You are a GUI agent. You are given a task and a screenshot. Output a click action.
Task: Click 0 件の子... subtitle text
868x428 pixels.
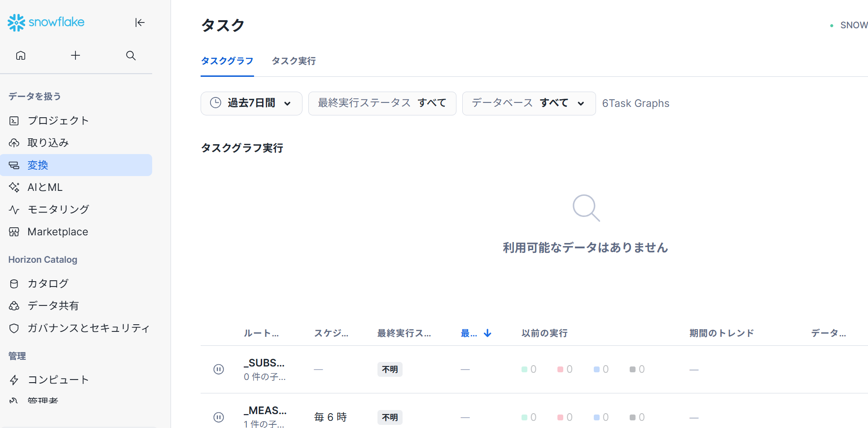point(265,377)
